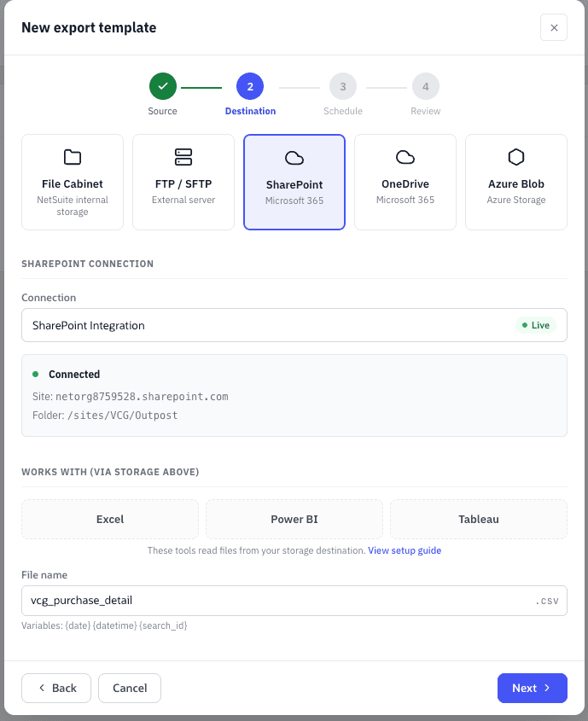This screenshot has width=588, height=721.
Task: Click the SharePoint cloud icon
Action: tap(294, 158)
